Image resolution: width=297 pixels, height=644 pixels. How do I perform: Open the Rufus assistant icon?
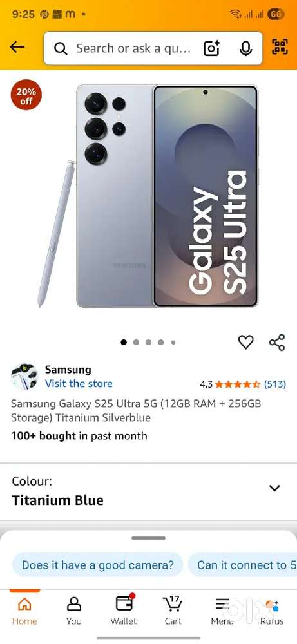coord(272,611)
